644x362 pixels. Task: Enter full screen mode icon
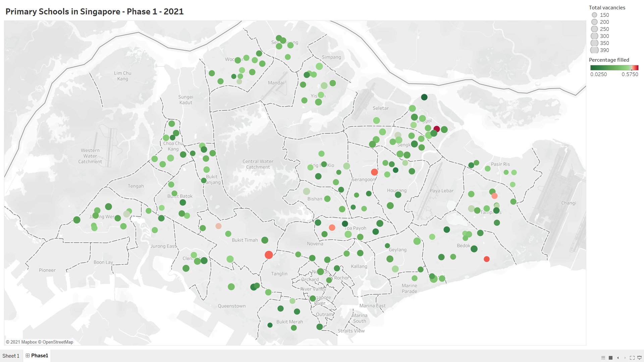pos(632,358)
